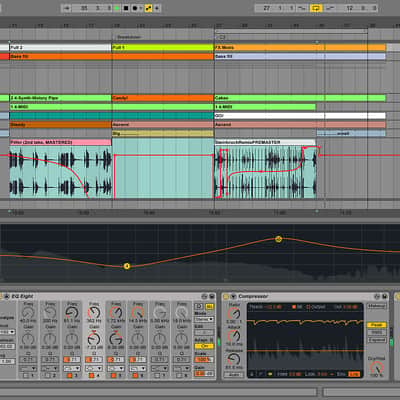Adjust the Compressor Dry/Wet knob

[x=377, y=368]
